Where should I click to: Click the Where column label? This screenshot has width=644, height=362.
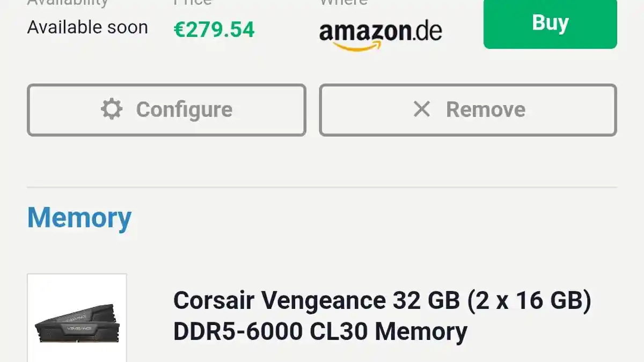[x=343, y=3]
